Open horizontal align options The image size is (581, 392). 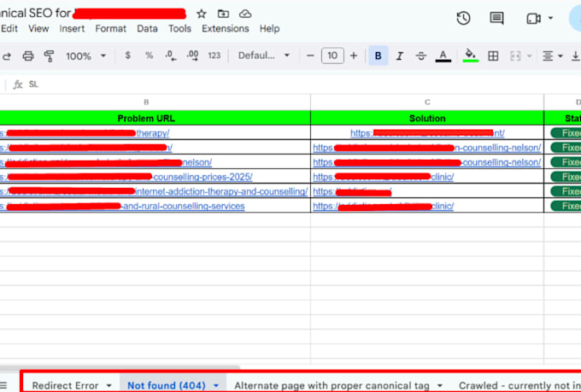tap(548, 56)
